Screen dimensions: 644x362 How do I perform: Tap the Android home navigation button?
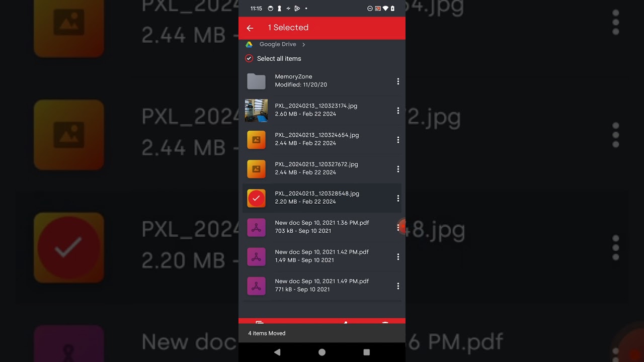pyautogui.click(x=322, y=352)
